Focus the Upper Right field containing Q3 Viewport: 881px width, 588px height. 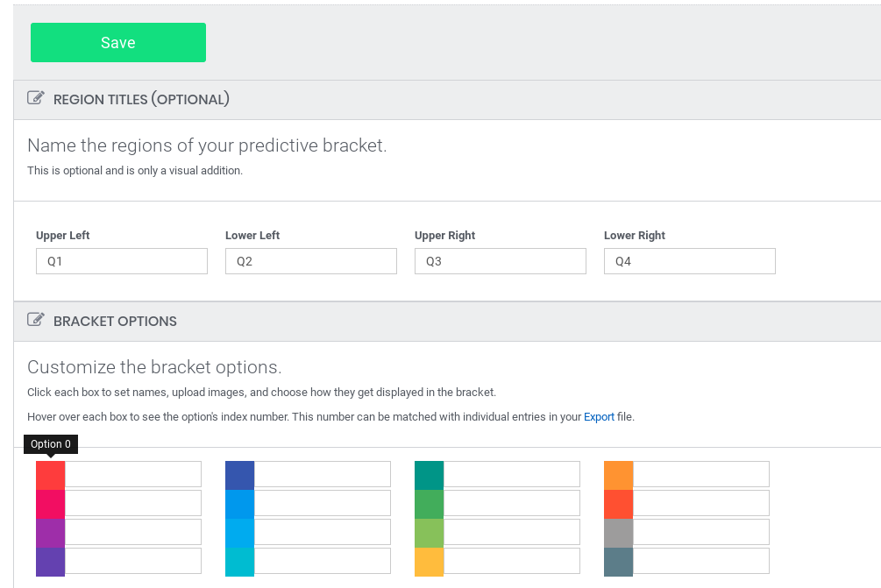[x=501, y=261]
